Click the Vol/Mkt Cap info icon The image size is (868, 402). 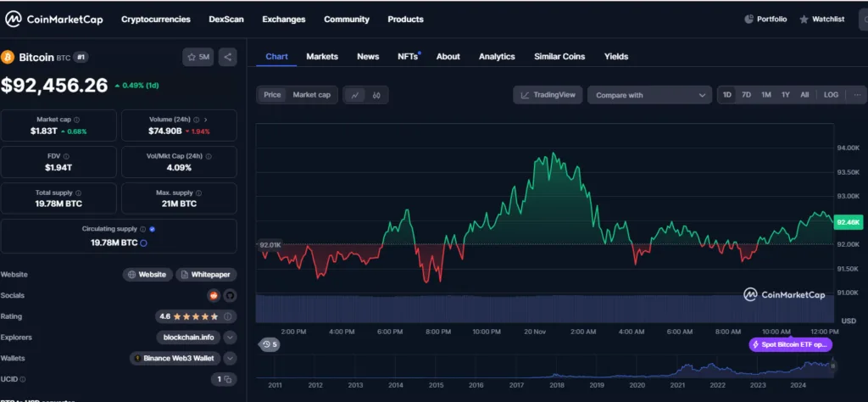[209, 157]
